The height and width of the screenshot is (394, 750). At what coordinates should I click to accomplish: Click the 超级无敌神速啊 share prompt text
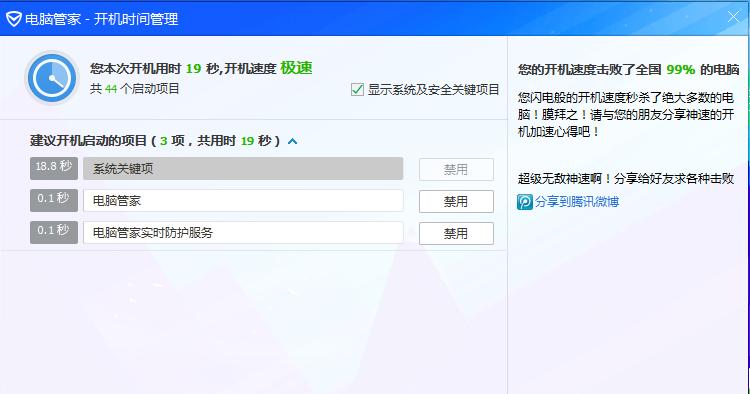(x=626, y=179)
